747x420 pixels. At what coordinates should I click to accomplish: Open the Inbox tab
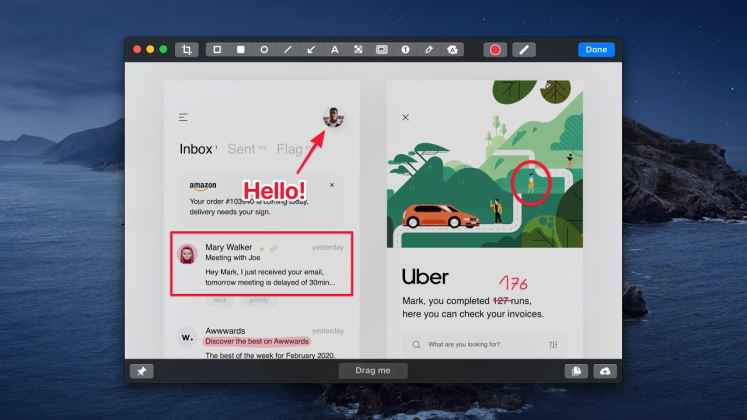tap(196, 149)
